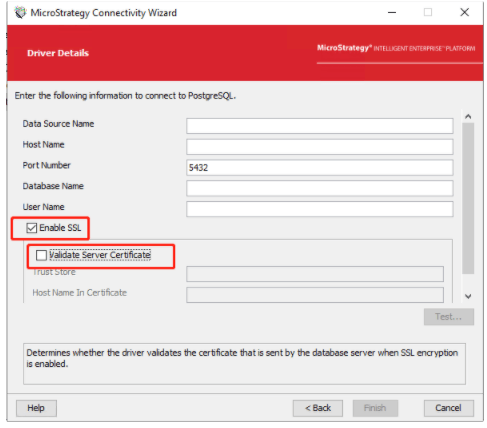The height and width of the screenshot is (428, 487).
Task: Click the MicroStrategy app icon in title bar
Action: coord(20,13)
